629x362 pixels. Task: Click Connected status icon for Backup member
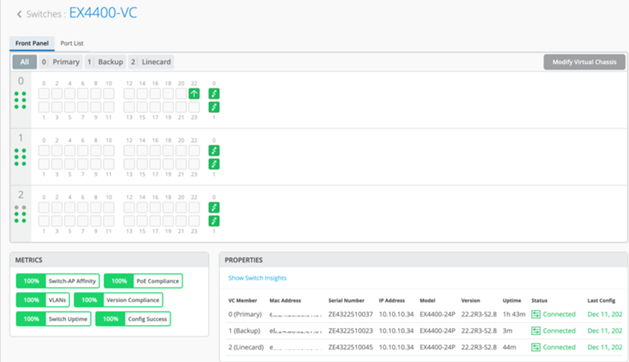click(x=536, y=331)
